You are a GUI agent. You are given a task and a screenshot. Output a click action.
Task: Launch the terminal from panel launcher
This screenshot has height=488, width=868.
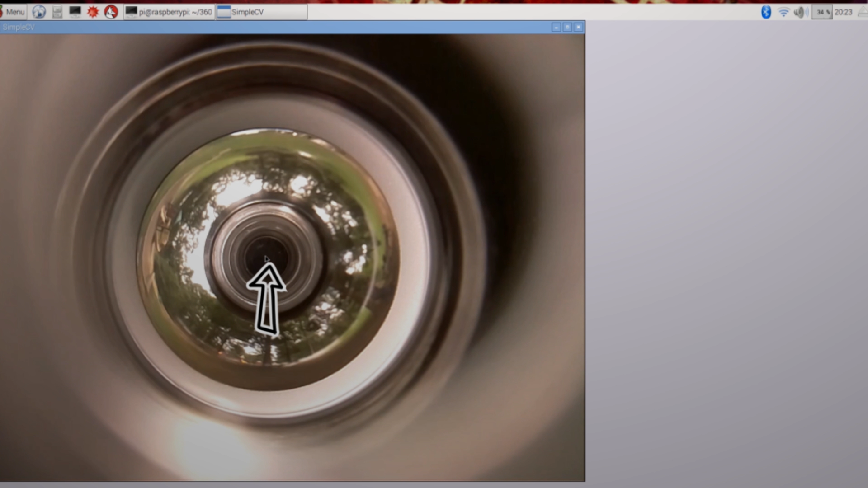[x=75, y=12]
